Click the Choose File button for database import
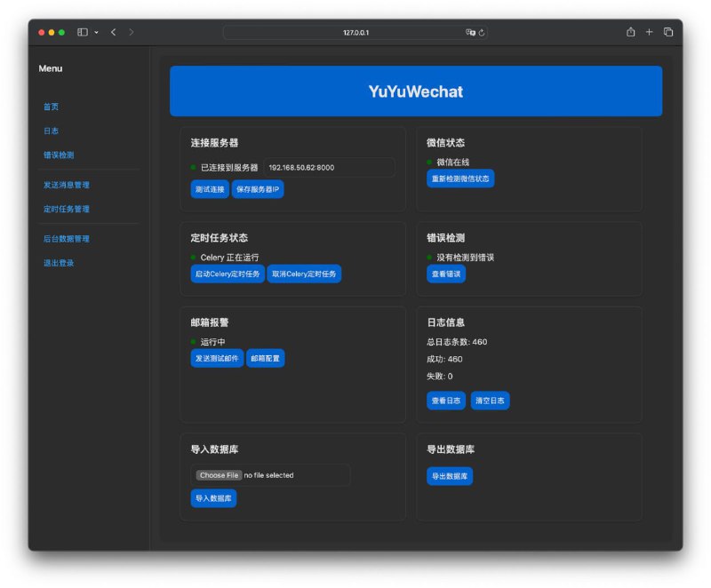Viewport: 711px width, 588px height. tap(219, 475)
